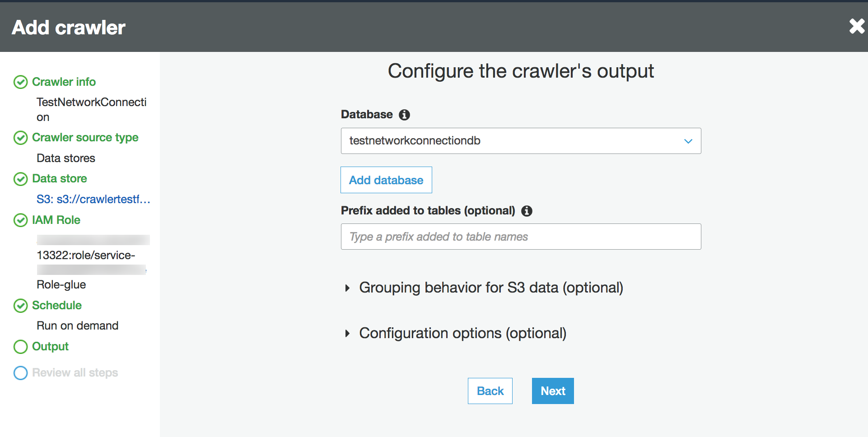The width and height of the screenshot is (868, 437).
Task: Click the Back button
Action: [490, 391]
